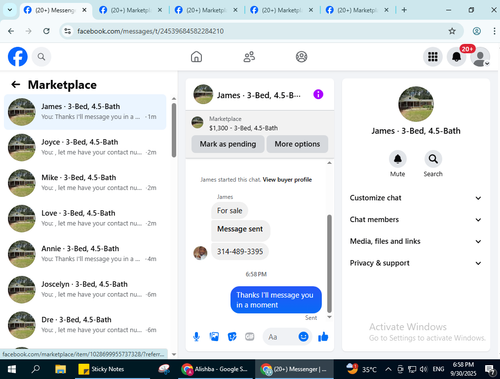
Task: Open the account profile picture menu
Action: click(480, 57)
